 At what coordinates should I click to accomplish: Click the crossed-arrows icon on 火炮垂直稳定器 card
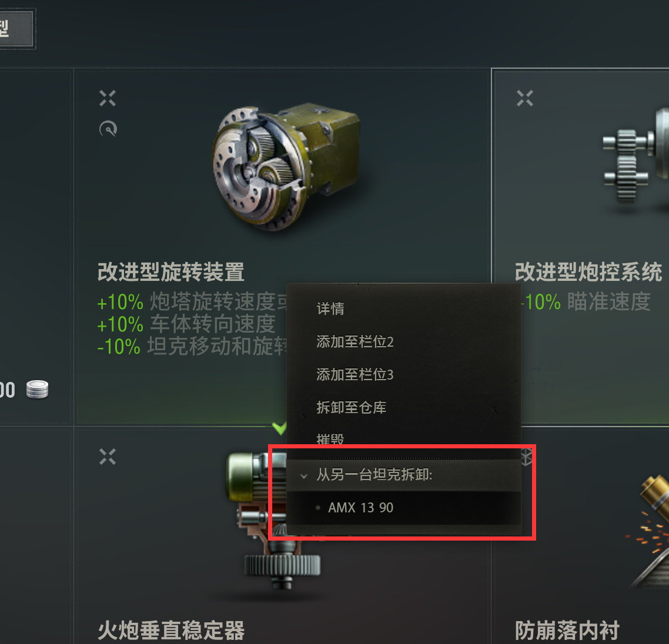[108, 457]
